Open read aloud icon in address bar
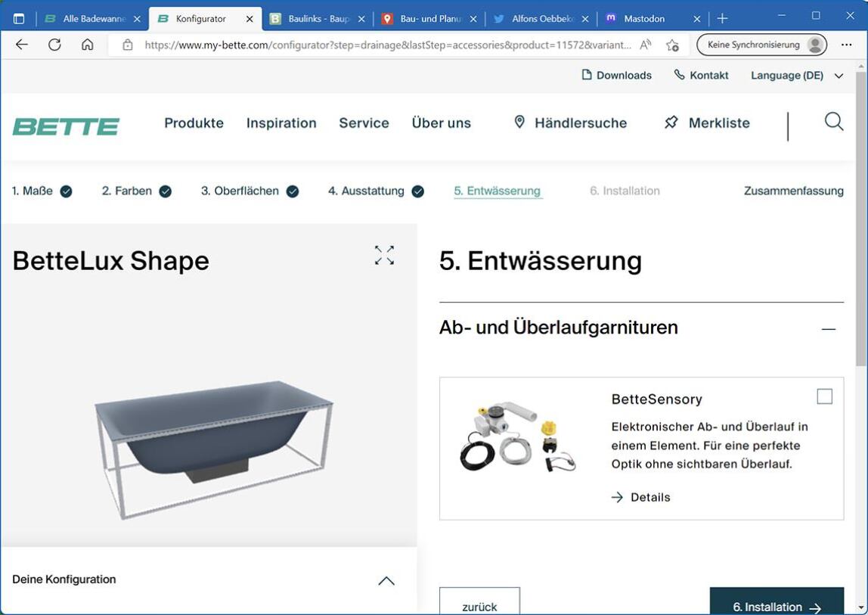The height and width of the screenshot is (615, 868). click(x=645, y=45)
